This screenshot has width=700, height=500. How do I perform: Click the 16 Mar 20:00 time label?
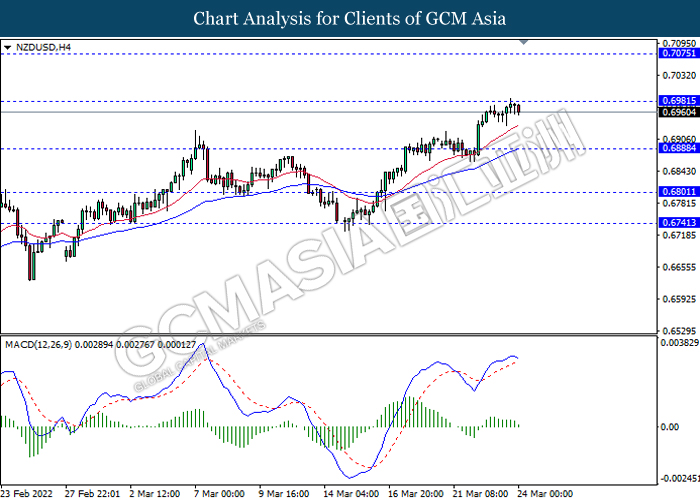click(x=416, y=494)
